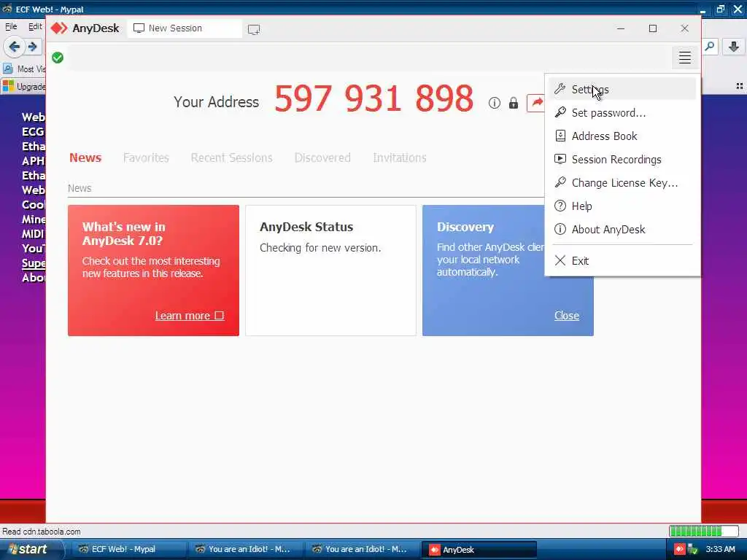This screenshot has height=560, width=747.
Task: Click the Settings wrench icon in menu
Action: [x=560, y=89]
